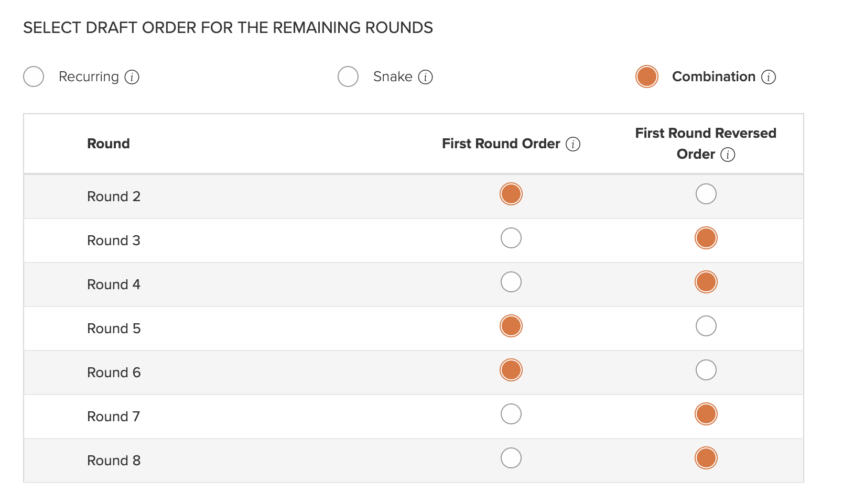Click selected Reversed Order radio for Round 8
This screenshot has height=504, width=843.
706,458
